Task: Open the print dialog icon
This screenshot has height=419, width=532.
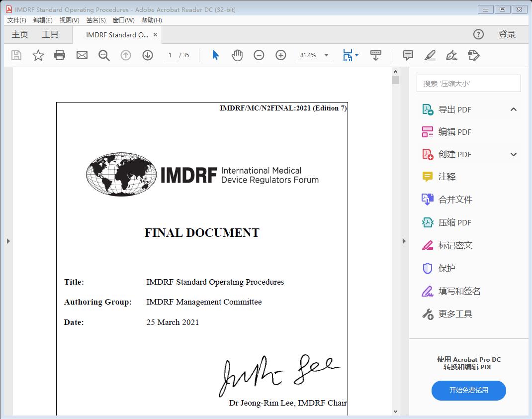Action: pyautogui.click(x=60, y=55)
